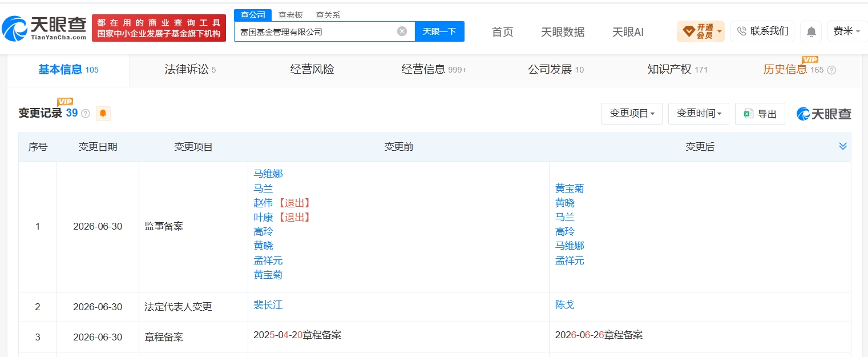Open the 开通会员 VIP dropdown
The height and width of the screenshot is (357, 868).
coord(701,31)
